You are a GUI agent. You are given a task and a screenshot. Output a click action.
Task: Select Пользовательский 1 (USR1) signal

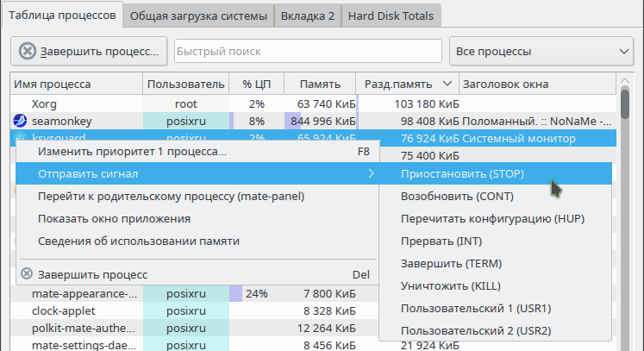[496, 308]
